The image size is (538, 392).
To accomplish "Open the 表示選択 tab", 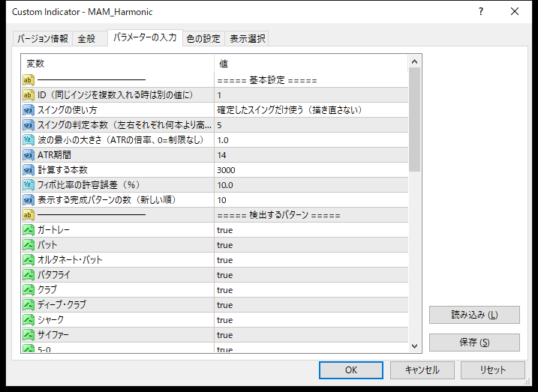I will tap(247, 39).
